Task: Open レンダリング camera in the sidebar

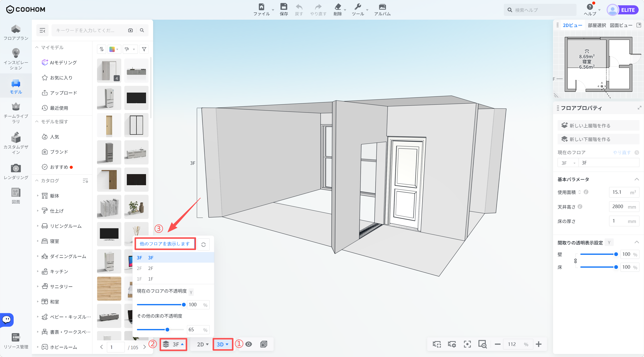Action: [16, 172]
